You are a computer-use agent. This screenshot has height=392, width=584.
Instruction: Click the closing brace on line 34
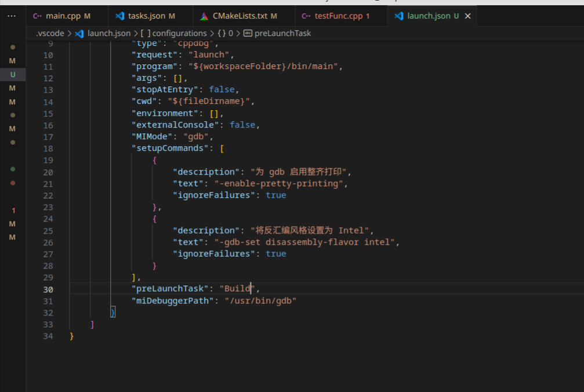pyautogui.click(x=71, y=336)
